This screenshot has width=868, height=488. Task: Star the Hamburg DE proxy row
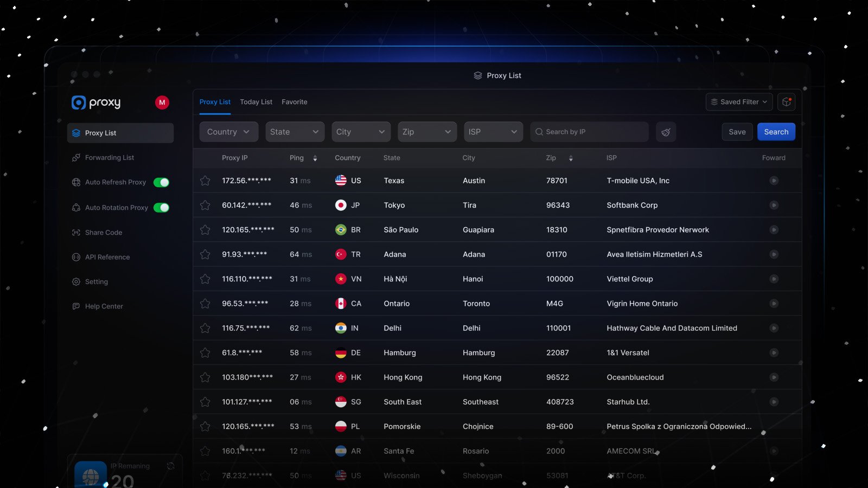[x=205, y=352]
